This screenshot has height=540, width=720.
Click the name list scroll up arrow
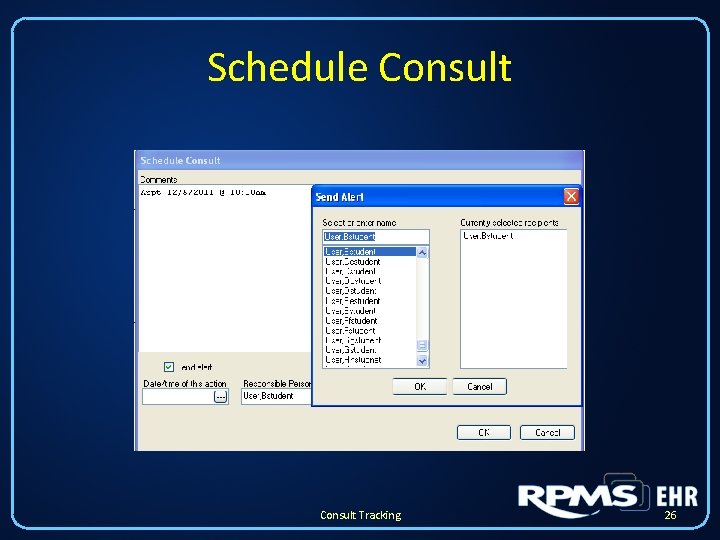click(422, 253)
